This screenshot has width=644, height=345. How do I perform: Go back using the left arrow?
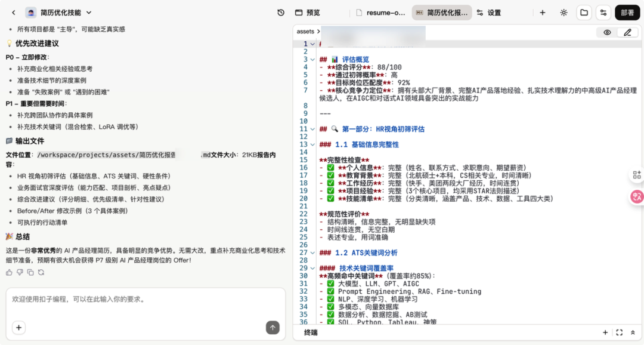point(14,13)
